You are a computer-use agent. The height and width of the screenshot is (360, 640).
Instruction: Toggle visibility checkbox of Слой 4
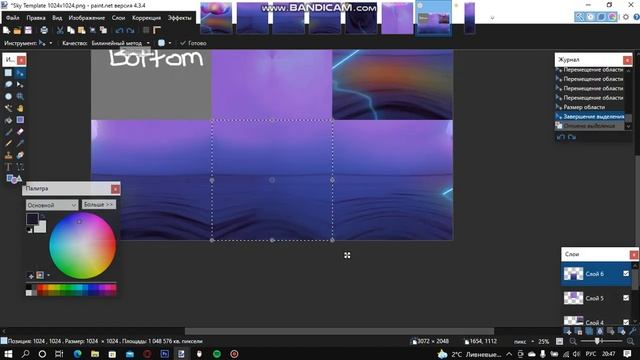(626, 322)
